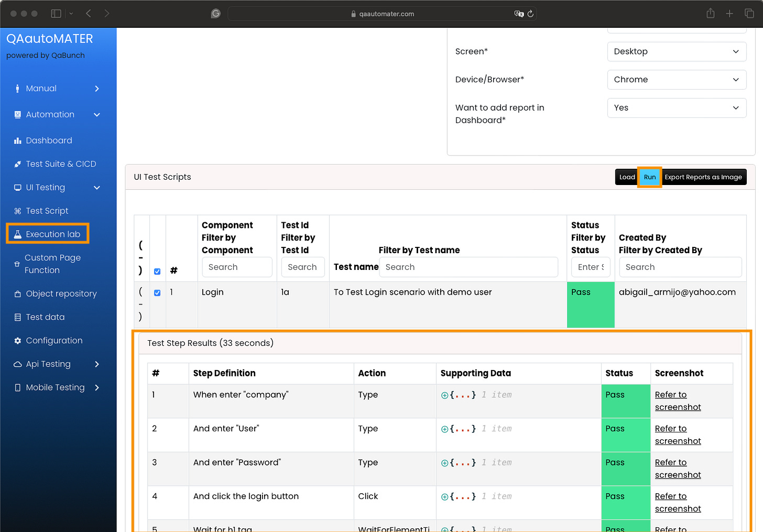Open Custom Page Function

[x=52, y=264]
